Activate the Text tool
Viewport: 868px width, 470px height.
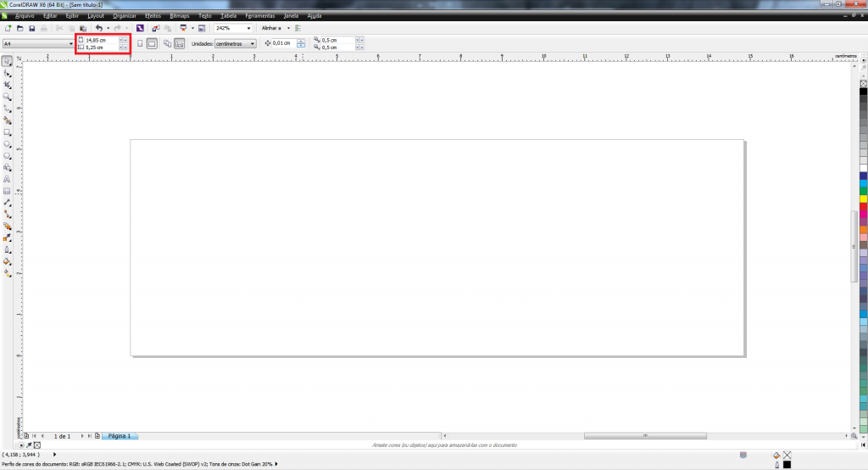[7, 180]
